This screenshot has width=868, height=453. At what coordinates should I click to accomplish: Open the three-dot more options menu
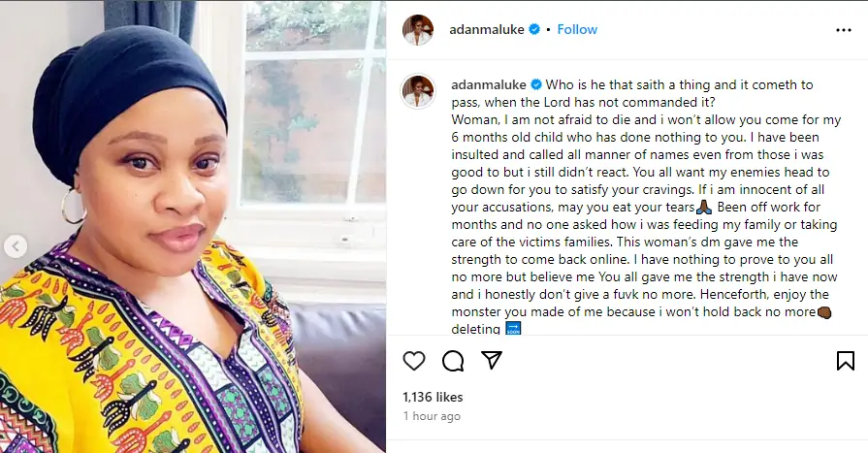coord(843,30)
